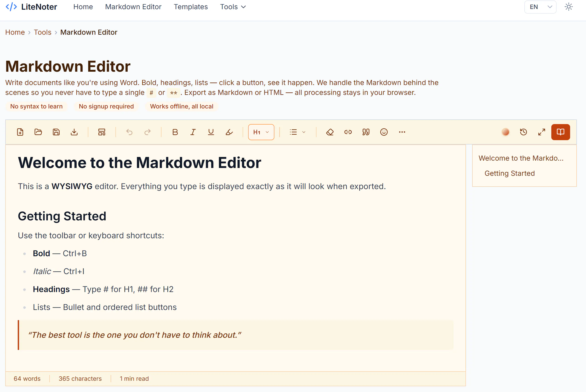Open version history clock icon
586x392 pixels.
(523, 132)
